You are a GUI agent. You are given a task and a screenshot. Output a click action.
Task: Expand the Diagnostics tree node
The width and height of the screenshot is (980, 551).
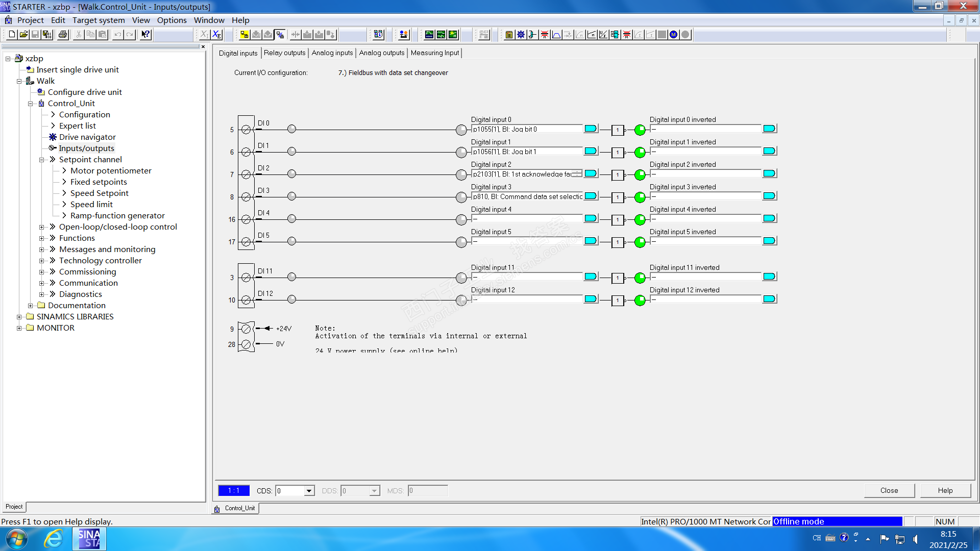42,294
